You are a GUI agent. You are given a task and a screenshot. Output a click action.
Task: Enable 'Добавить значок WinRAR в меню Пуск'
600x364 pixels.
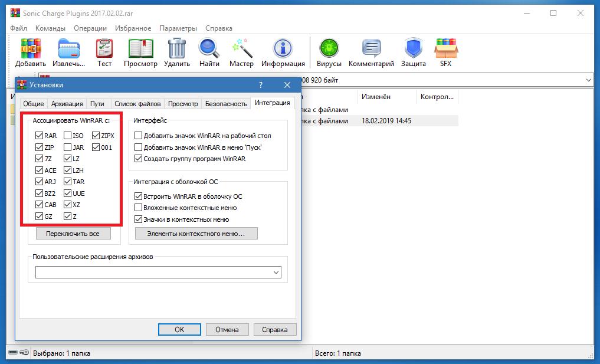click(x=139, y=147)
